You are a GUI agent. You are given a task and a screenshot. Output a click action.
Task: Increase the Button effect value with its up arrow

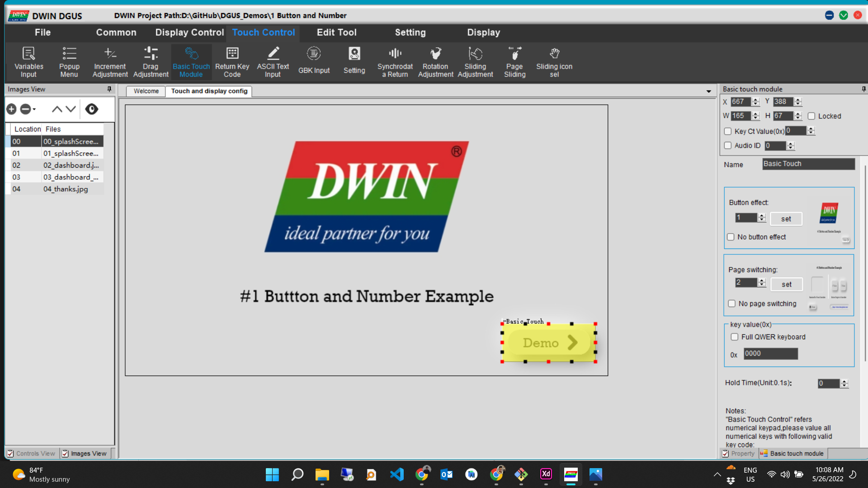(x=762, y=215)
